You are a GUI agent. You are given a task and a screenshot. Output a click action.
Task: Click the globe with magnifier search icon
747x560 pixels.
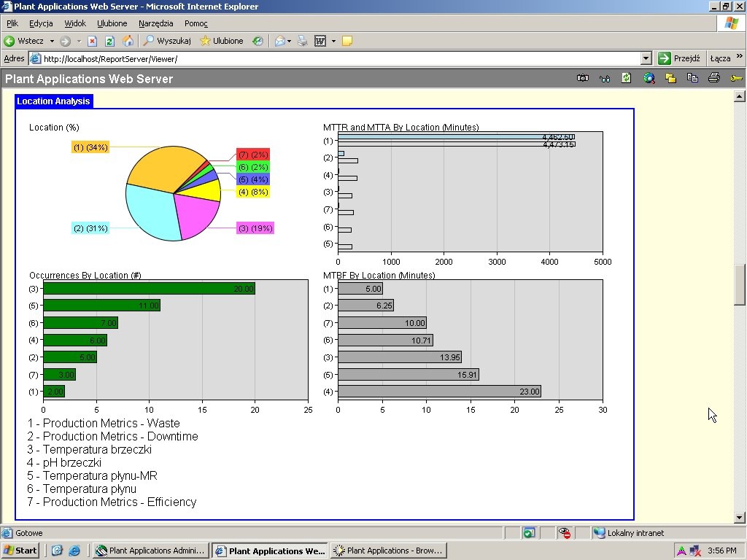click(x=649, y=78)
